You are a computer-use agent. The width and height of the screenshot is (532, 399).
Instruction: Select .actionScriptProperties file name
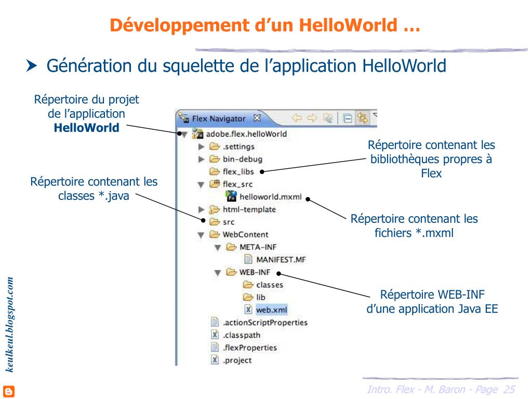pos(265,322)
